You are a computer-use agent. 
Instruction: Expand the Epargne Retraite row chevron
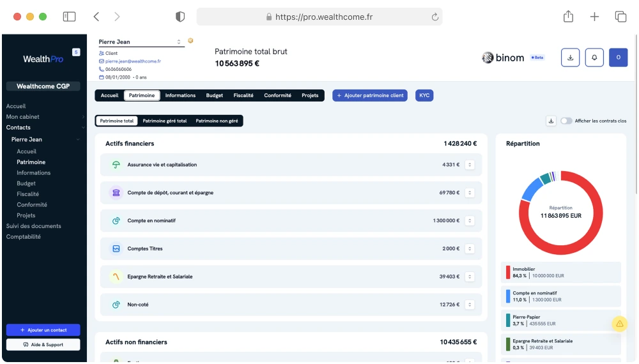tap(470, 277)
